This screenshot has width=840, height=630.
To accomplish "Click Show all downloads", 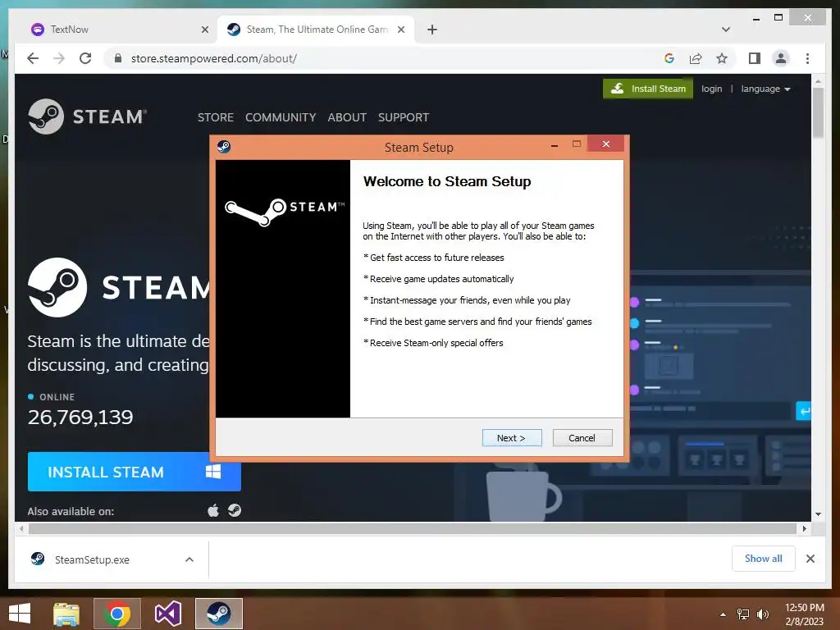I will [x=764, y=559].
